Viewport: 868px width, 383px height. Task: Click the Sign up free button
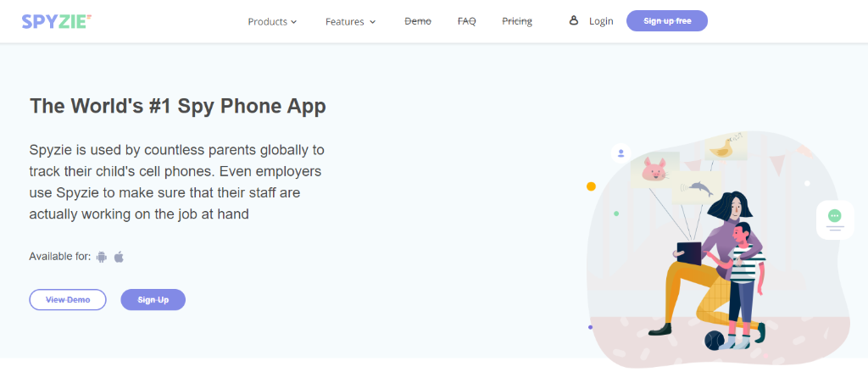tap(667, 21)
